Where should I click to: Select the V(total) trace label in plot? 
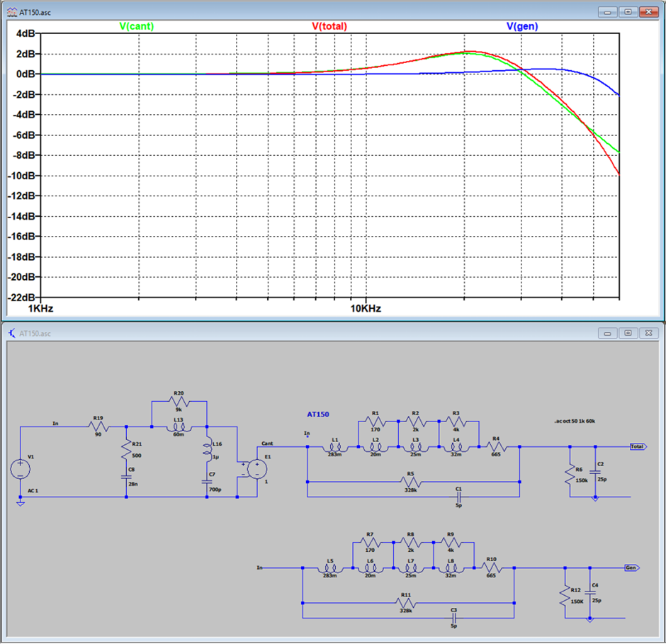329,26
